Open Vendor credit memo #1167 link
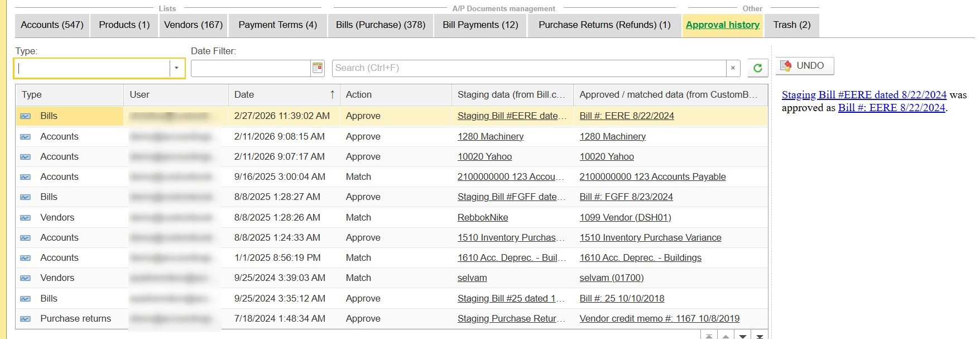This screenshot has height=339, width=980. tap(659, 319)
